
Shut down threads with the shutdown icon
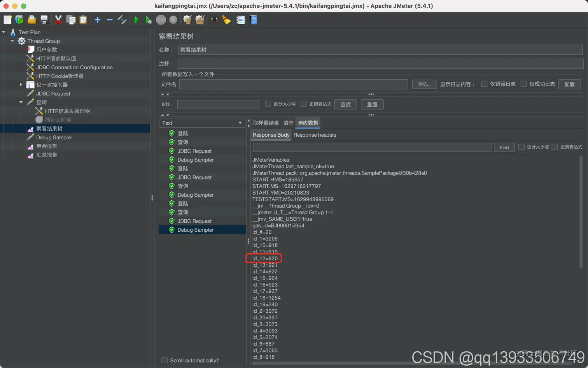click(173, 20)
